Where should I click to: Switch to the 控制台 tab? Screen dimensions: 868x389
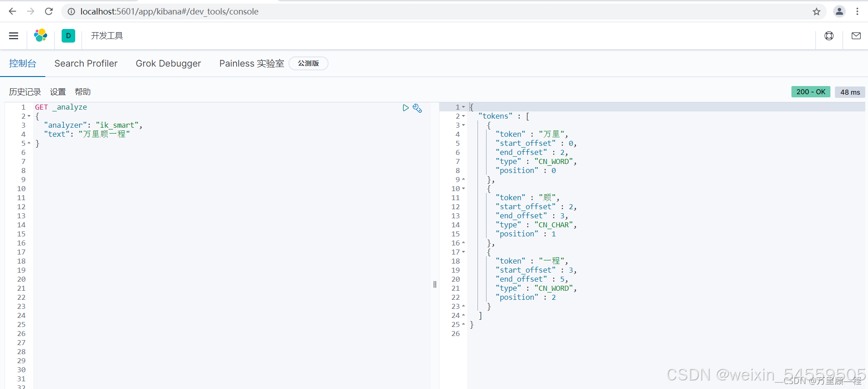(x=23, y=63)
